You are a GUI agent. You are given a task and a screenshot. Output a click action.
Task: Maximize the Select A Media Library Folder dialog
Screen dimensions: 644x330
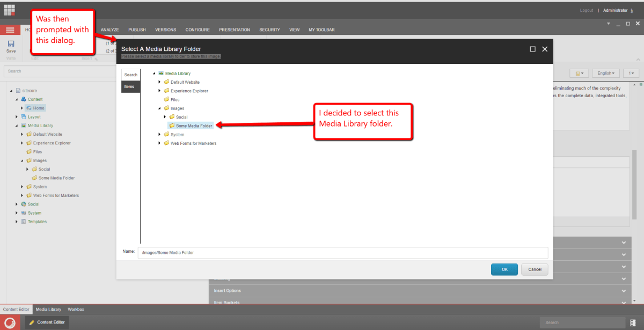(x=532, y=49)
